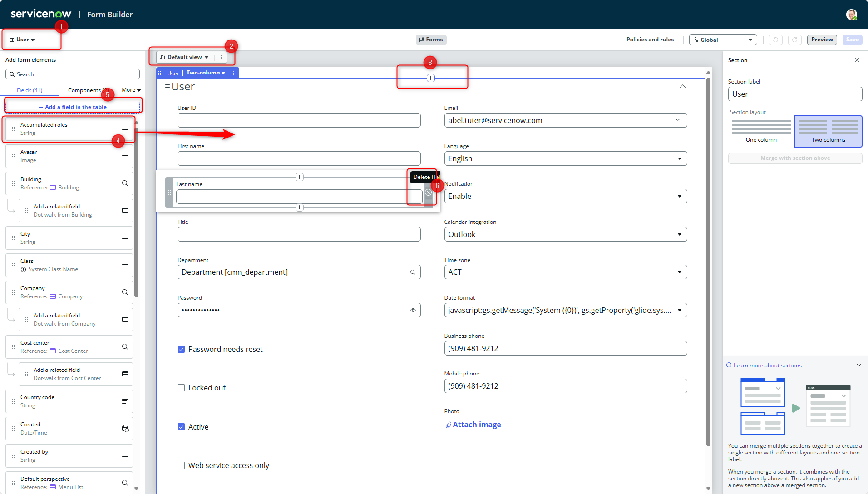This screenshot has height=494, width=868.
Task: Click the plus icon above Last name field
Action: pyautogui.click(x=300, y=177)
